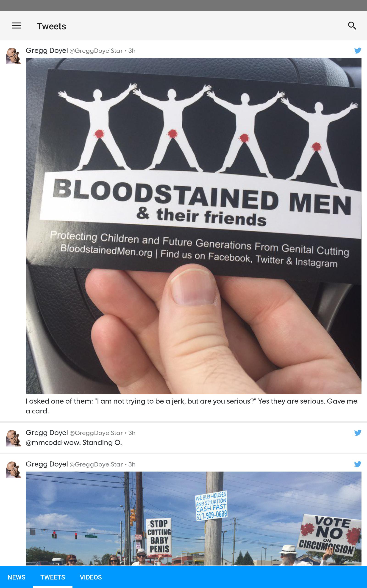Open the circumcision protest signs photo
367x588 pixels.
(x=193, y=518)
